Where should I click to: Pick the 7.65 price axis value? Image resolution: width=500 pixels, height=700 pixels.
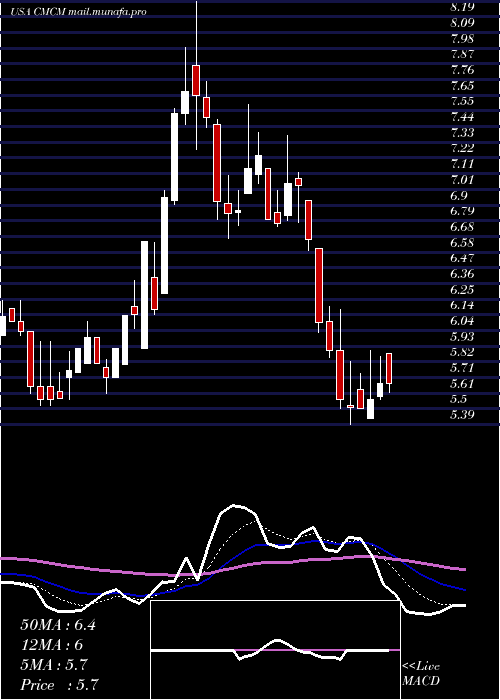(462, 85)
